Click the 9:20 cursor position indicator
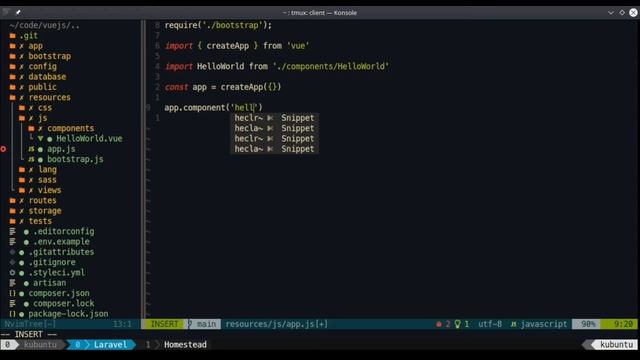The width and height of the screenshot is (640, 360). pyautogui.click(x=620, y=324)
